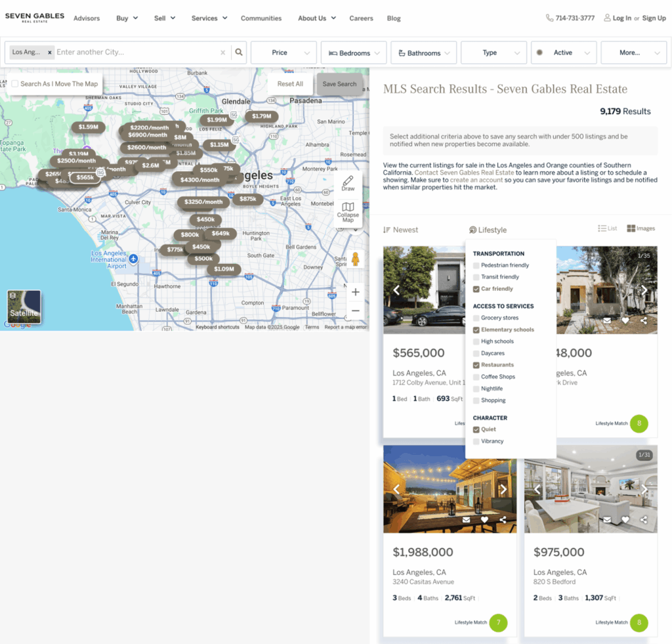Enable Search As I Move The Map

pos(15,84)
